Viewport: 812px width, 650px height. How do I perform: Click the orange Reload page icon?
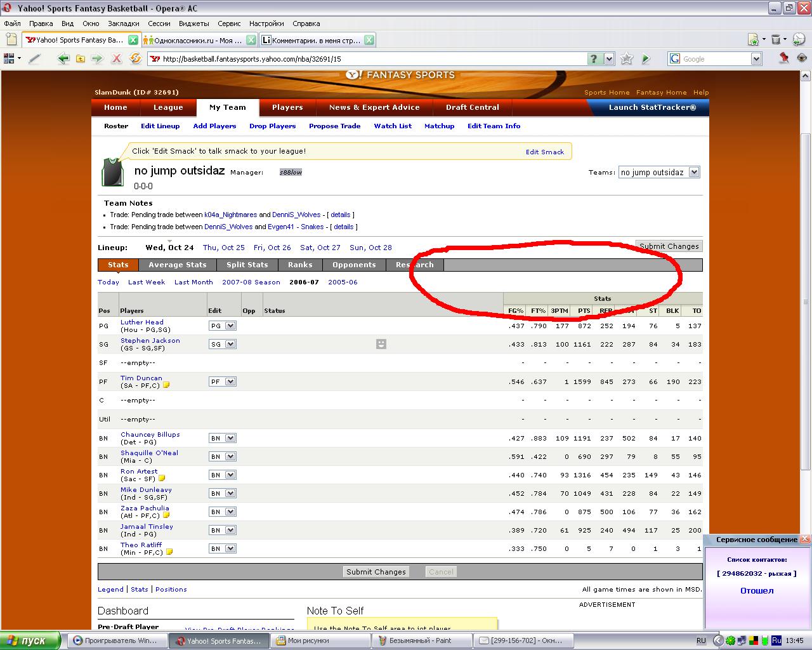(x=135, y=58)
